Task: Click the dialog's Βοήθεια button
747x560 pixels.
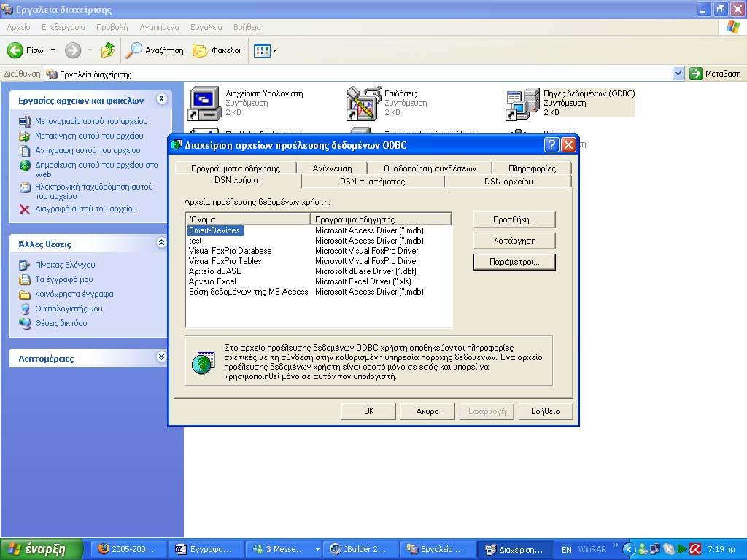Action: pyautogui.click(x=546, y=411)
